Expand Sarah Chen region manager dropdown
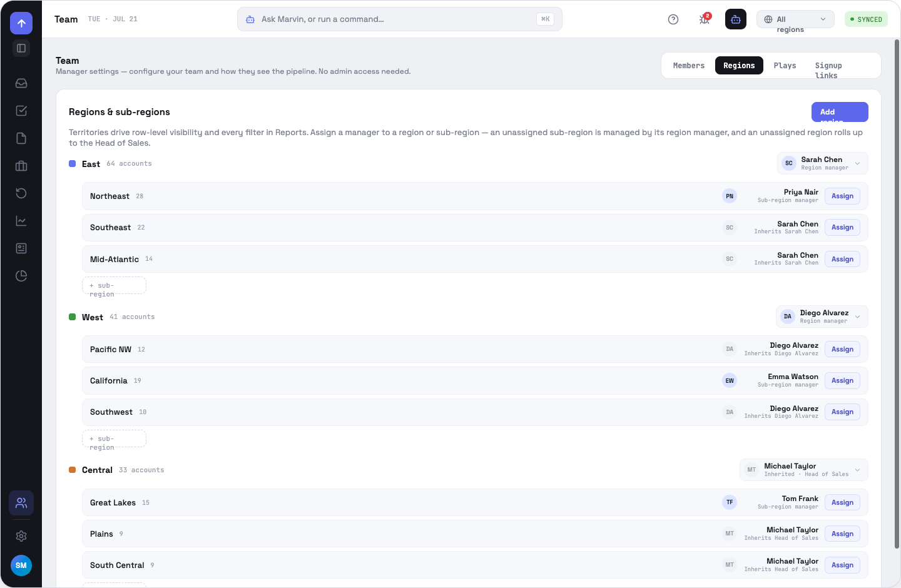The height and width of the screenshot is (588, 901). 823,163
